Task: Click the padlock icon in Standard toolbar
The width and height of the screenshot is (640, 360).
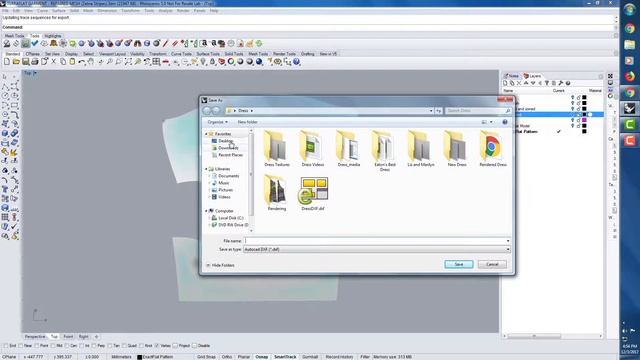Action: pyautogui.click(x=212, y=62)
